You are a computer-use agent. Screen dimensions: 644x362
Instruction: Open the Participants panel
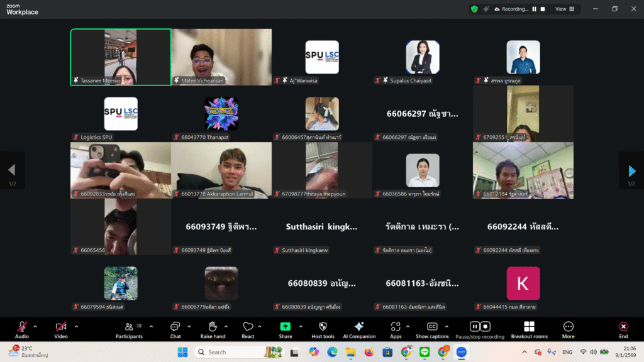129,329
